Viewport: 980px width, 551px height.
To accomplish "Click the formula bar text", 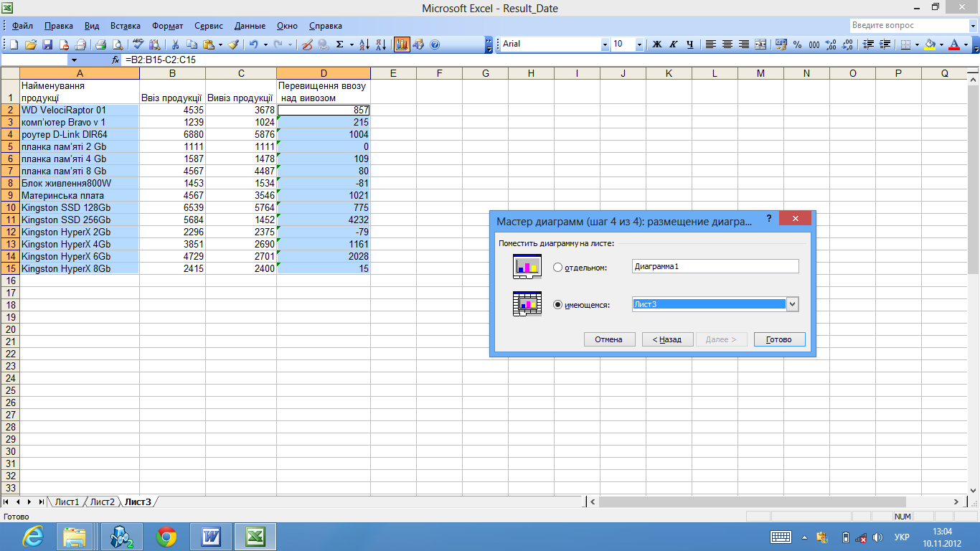I will [160, 60].
